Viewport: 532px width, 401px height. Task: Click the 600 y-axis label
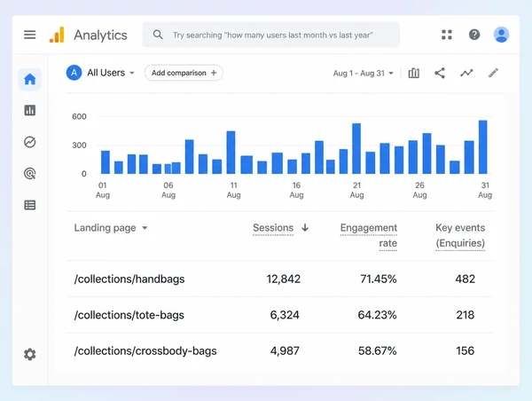pyautogui.click(x=79, y=117)
